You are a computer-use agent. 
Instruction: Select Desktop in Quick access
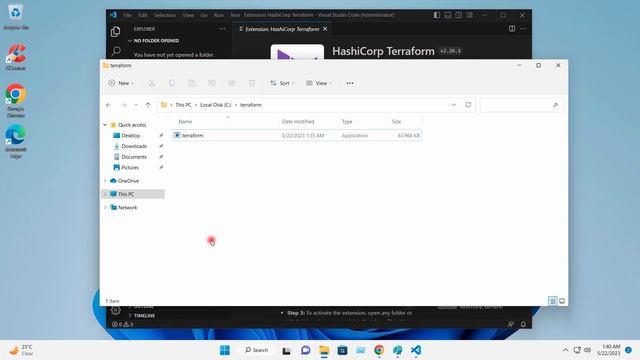point(131,136)
